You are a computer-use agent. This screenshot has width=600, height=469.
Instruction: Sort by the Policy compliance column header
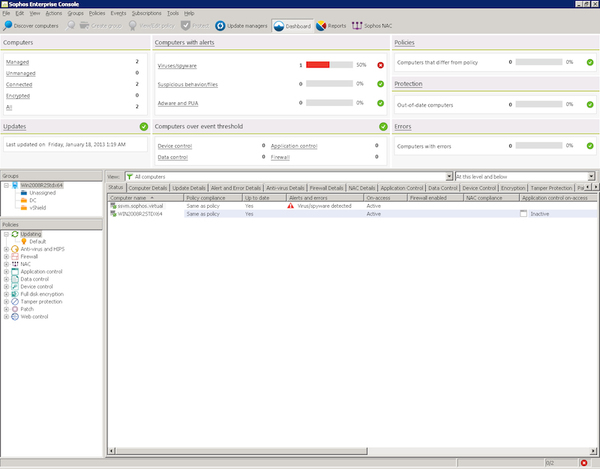(x=213, y=198)
